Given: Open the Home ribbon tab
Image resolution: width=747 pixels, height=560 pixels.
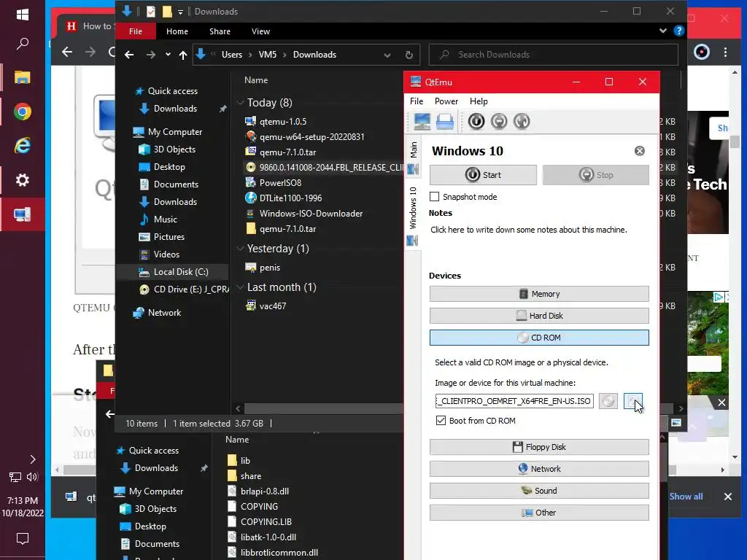Looking at the screenshot, I should (x=177, y=31).
